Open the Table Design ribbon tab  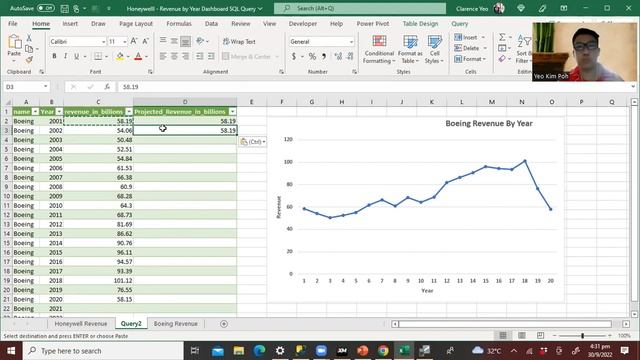point(420,24)
